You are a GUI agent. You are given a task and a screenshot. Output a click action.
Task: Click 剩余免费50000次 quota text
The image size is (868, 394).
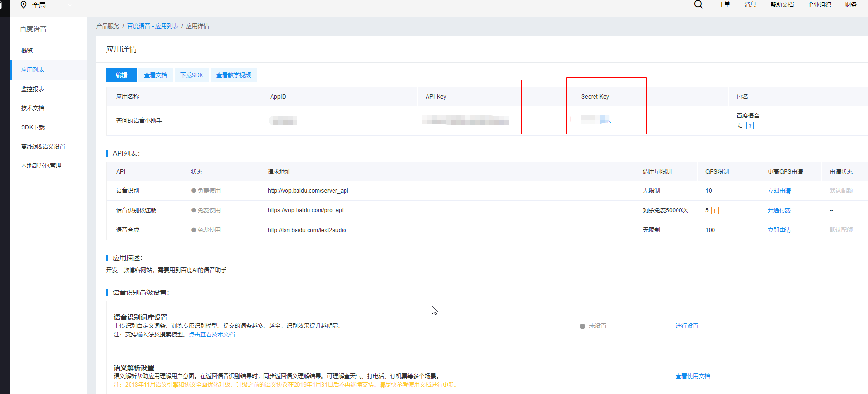tap(666, 210)
